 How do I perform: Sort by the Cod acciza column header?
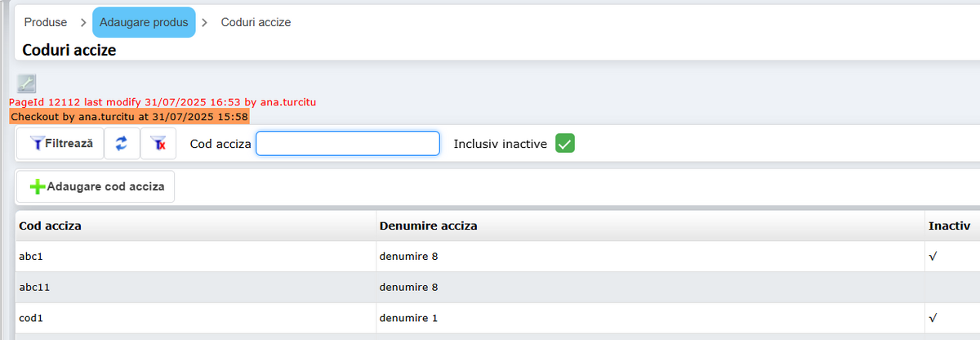coord(50,226)
